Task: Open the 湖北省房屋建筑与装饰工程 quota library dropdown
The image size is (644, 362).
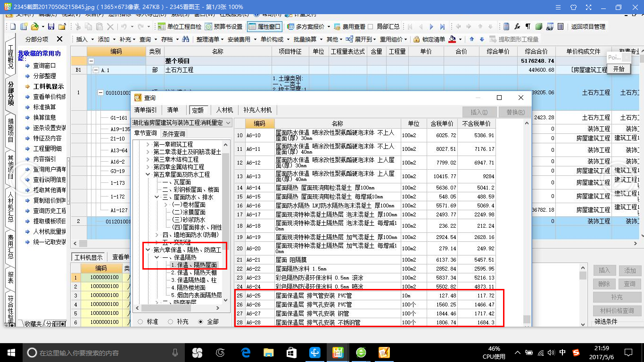Action: [182, 123]
